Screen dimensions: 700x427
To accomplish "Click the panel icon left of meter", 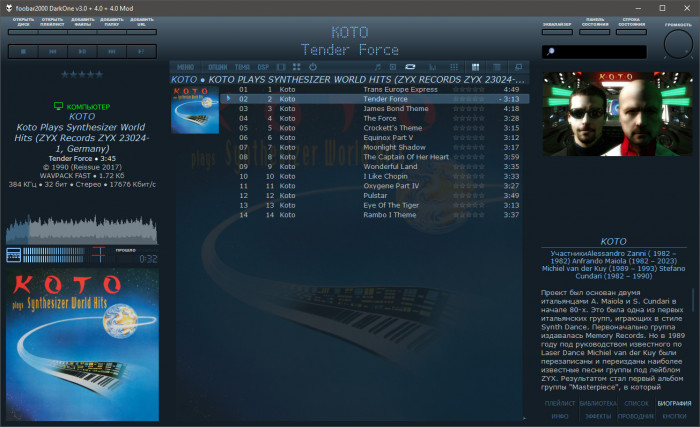I will click(13, 255).
